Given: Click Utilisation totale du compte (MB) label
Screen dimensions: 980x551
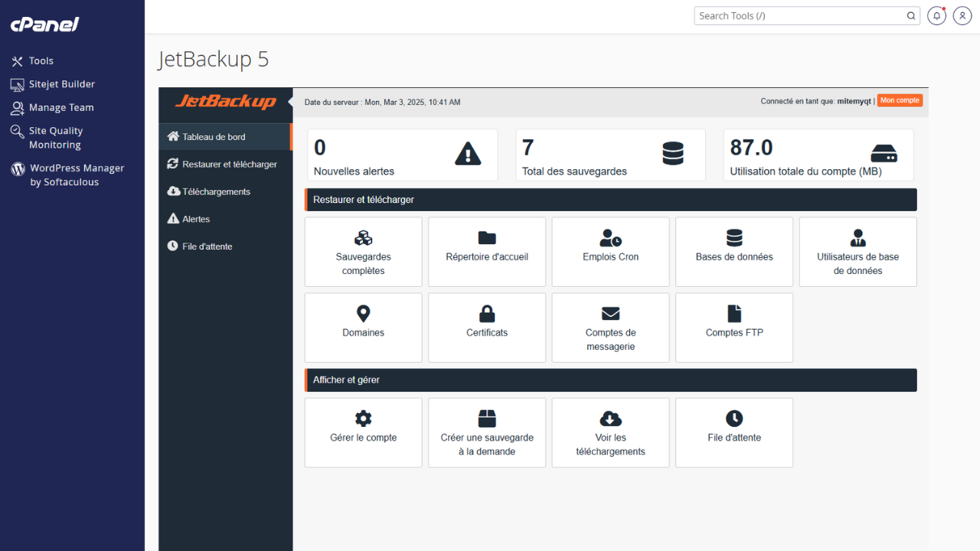Looking at the screenshot, I should [806, 171].
